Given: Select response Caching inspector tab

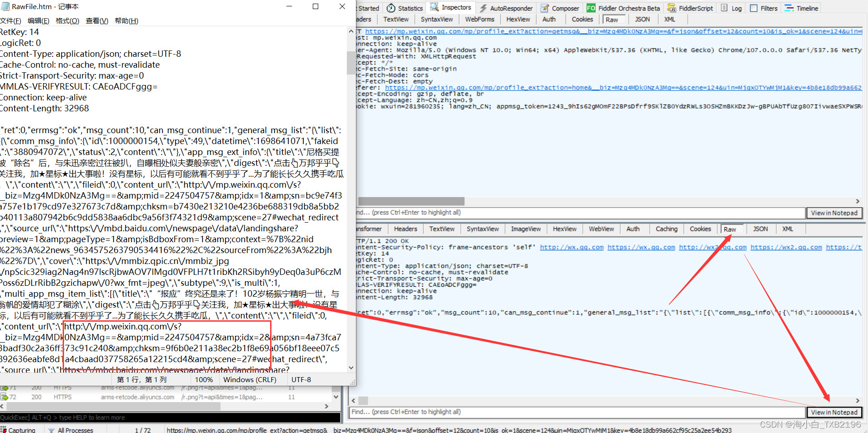Looking at the screenshot, I should click(666, 229).
